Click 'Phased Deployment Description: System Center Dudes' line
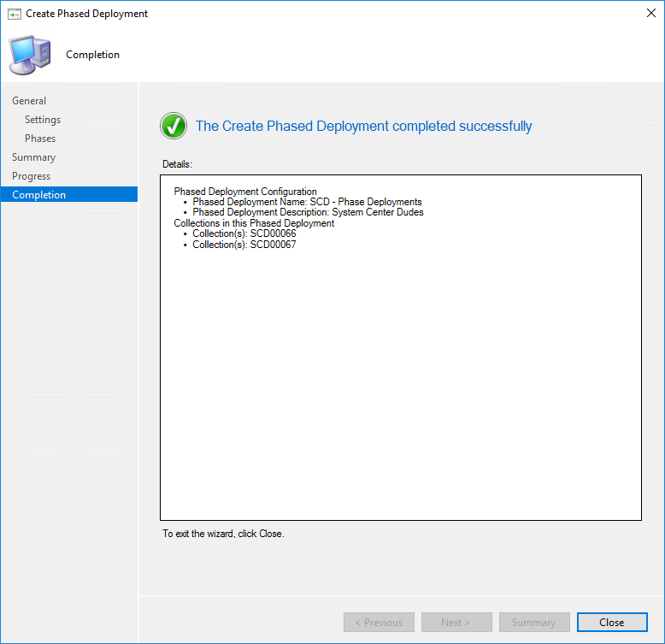The height and width of the screenshot is (644, 665). 308,212
